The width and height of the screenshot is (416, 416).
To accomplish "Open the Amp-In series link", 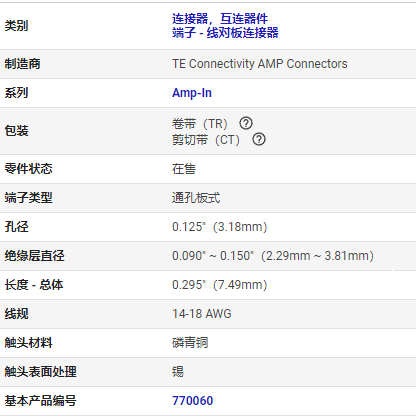I will coord(192,93).
